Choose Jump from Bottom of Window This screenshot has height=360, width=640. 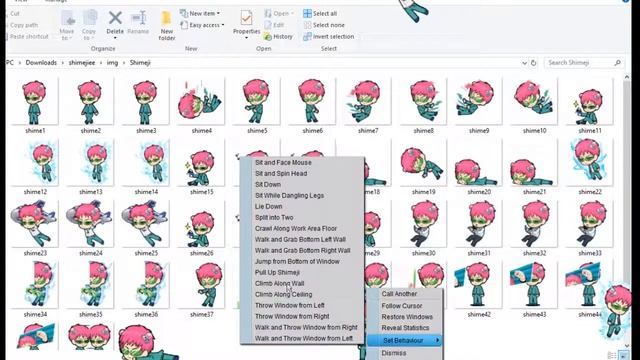(297, 262)
